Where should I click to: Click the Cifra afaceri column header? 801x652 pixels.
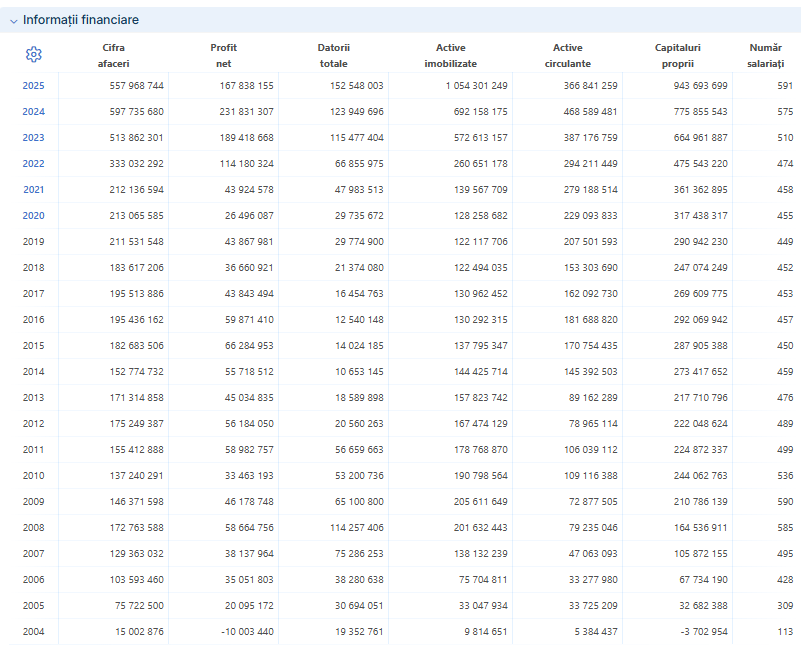113,56
